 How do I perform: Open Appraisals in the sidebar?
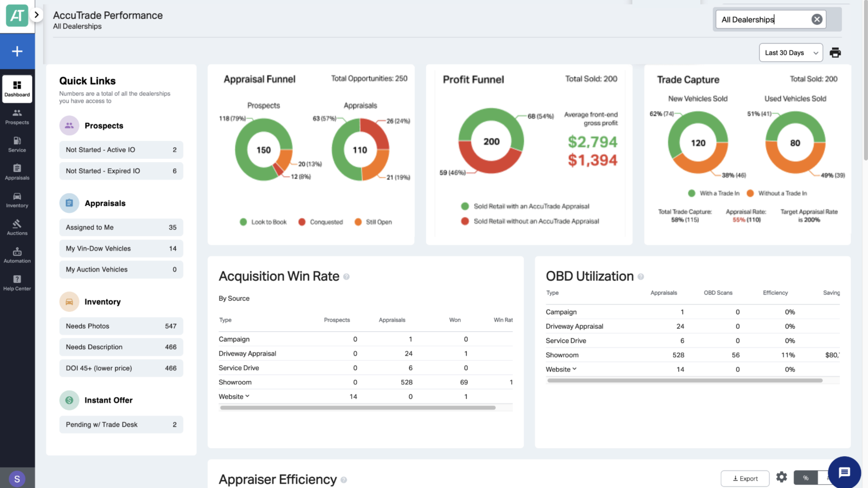click(x=17, y=172)
